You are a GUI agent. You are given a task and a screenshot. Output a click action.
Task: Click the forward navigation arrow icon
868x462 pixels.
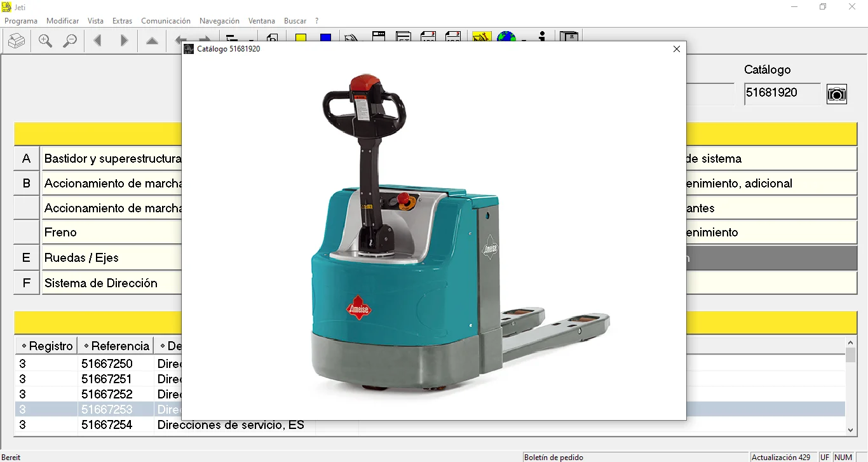pos(124,40)
